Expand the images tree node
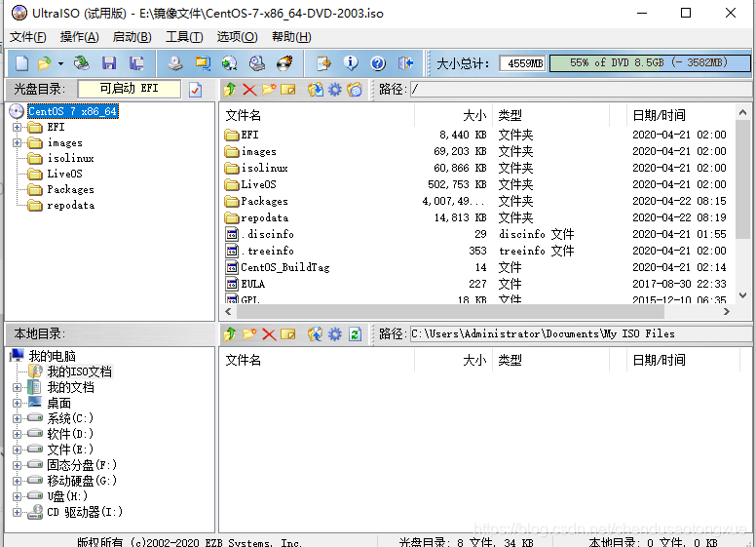The height and width of the screenshot is (547, 756). point(17,142)
